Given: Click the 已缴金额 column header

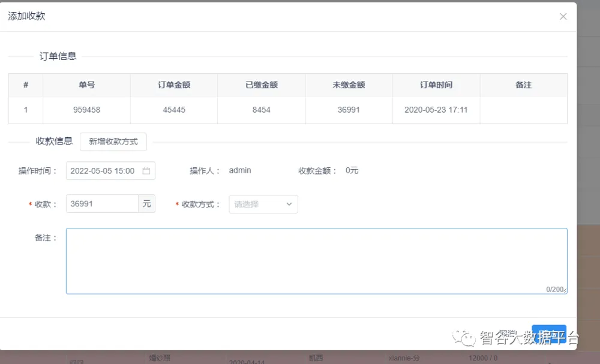Looking at the screenshot, I should click(262, 85).
